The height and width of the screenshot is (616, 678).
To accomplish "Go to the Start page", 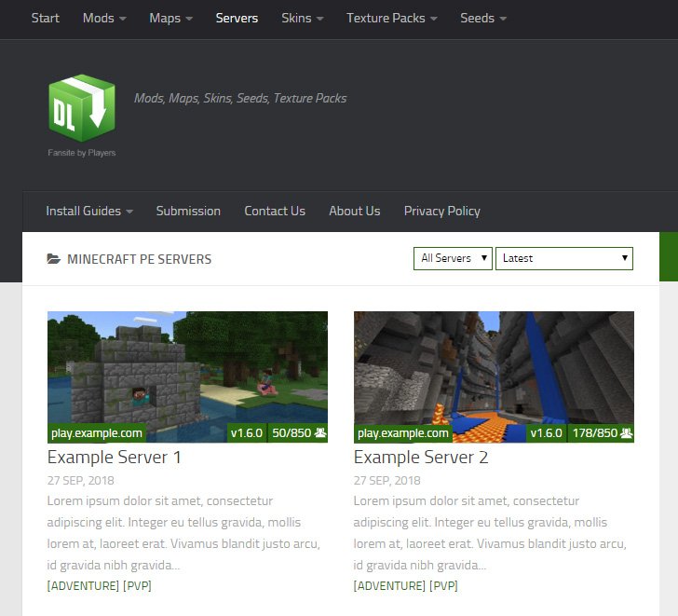I will (46, 18).
